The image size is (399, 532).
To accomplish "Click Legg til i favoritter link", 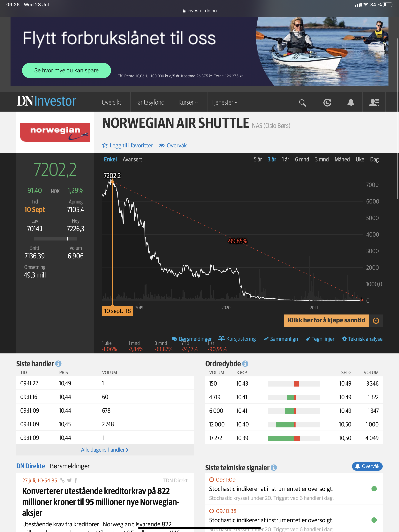I will click(x=131, y=145).
